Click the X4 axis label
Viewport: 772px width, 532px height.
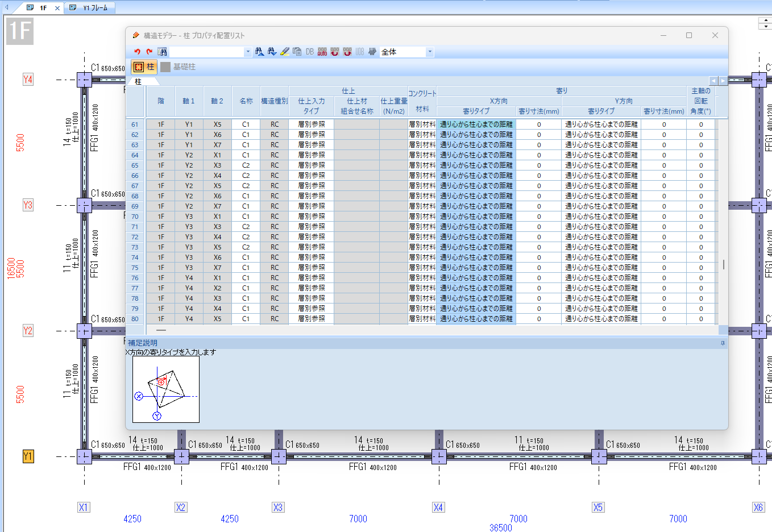tap(438, 508)
